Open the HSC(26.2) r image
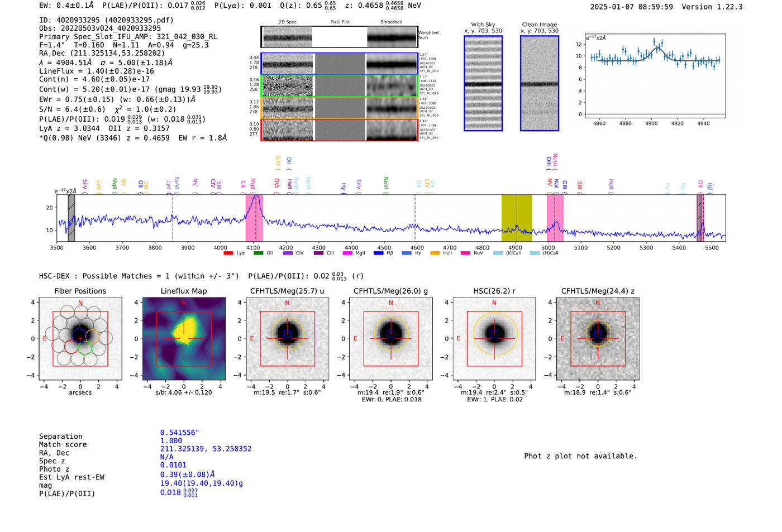 coord(494,339)
